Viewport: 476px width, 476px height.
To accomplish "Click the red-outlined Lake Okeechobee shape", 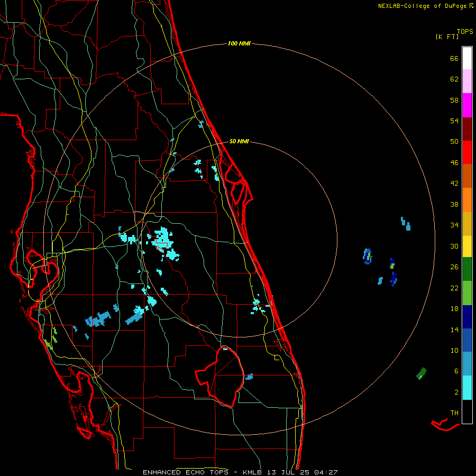I will point(221,377).
